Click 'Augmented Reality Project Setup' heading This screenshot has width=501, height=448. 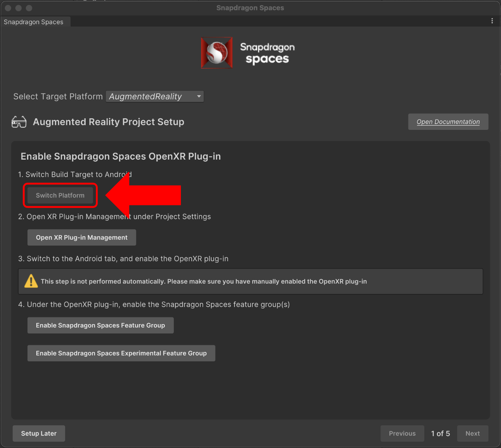tap(108, 122)
